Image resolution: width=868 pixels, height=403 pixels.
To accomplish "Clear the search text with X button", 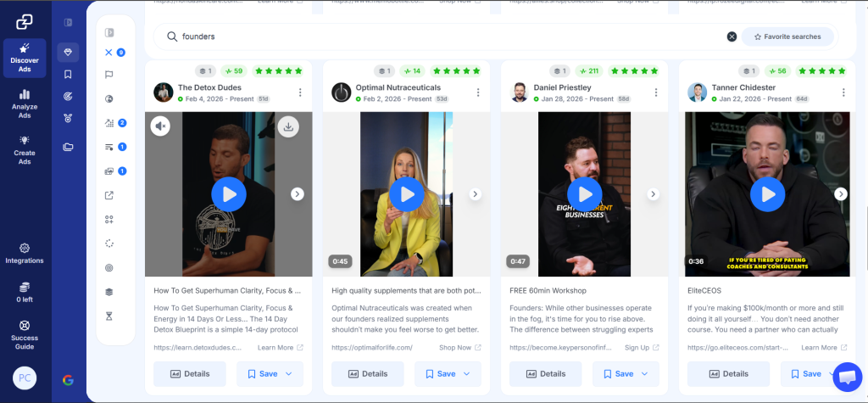I will tap(732, 36).
